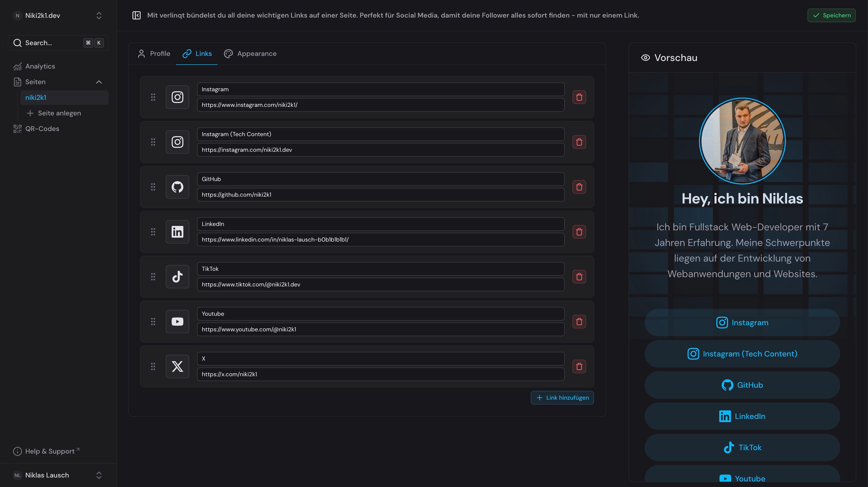Image resolution: width=868 pixels, height=487 pixels.
Task: Click the Instagram icon on the first link row
Action: (177, 97)
